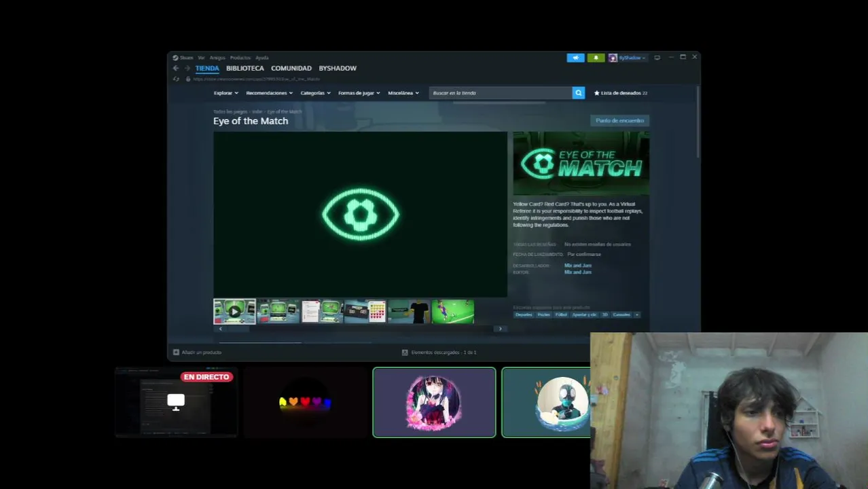
Task: Click the left arrow of the thumbnail strip
Action: 219,329
